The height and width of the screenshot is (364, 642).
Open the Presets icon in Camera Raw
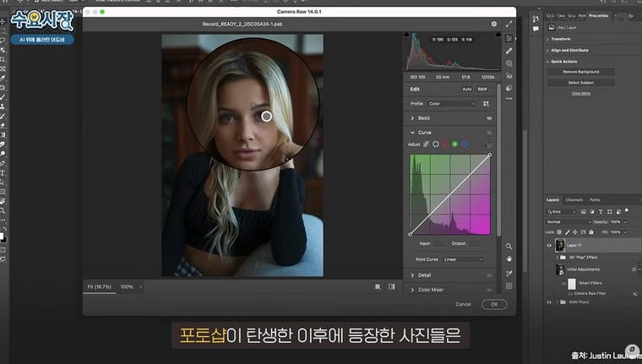click(509, 88)
